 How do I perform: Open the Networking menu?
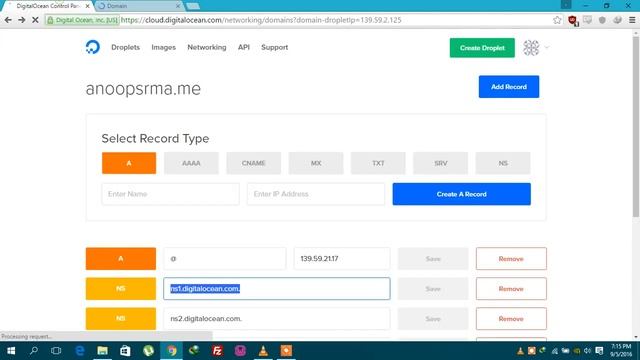[207, 47]
